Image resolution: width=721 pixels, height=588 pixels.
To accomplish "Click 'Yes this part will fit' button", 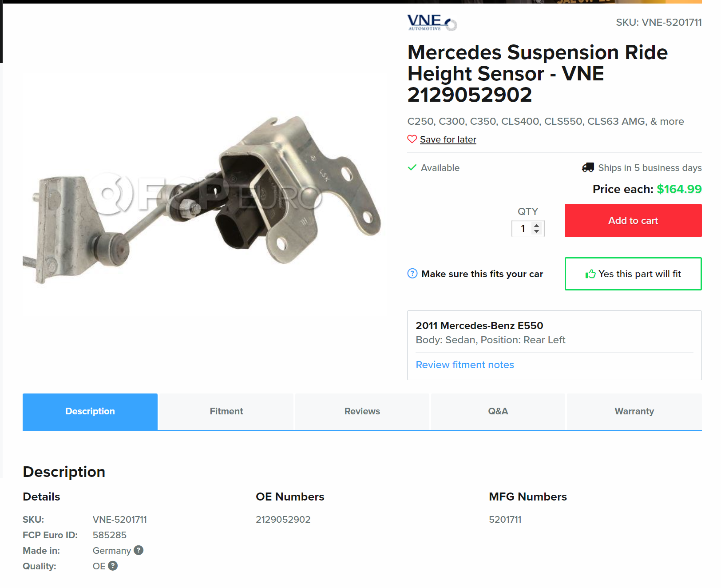I will 633,274.
